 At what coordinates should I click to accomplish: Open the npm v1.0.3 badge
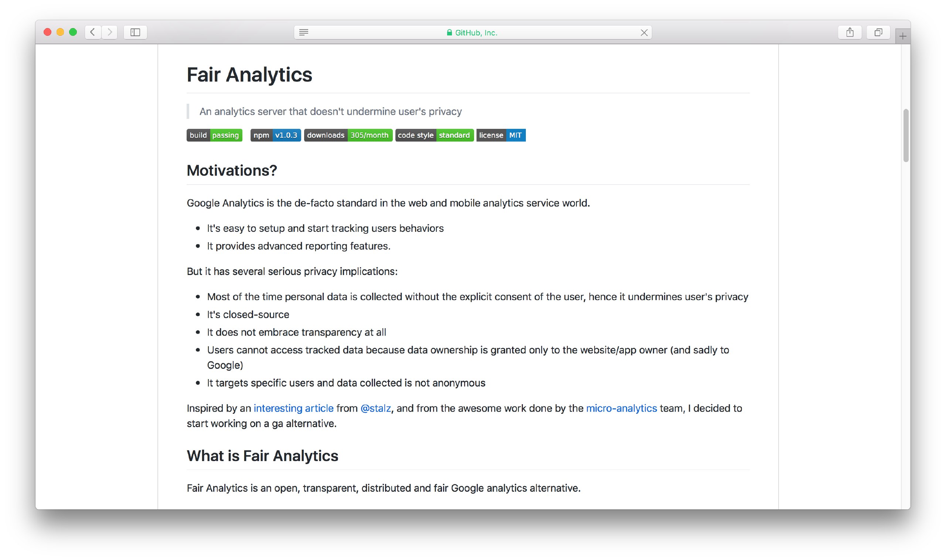coord(275,135)
